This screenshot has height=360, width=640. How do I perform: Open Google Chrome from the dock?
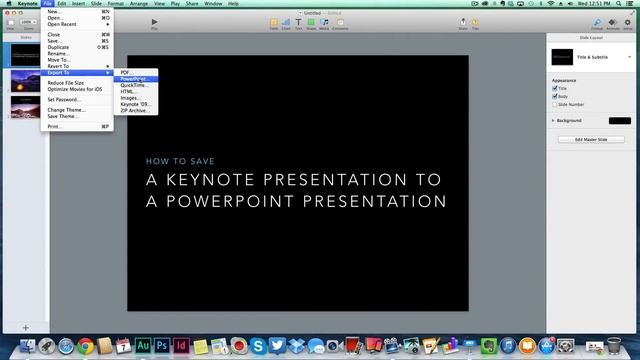85,346
